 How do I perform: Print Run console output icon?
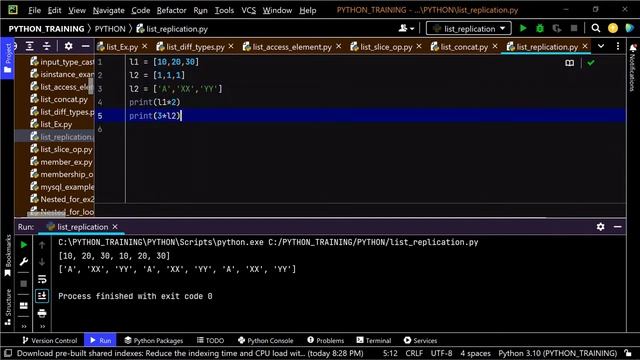42,313
